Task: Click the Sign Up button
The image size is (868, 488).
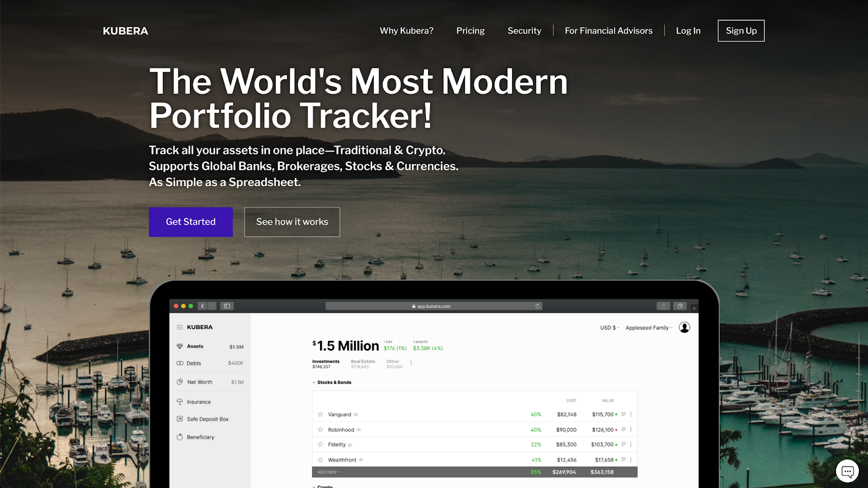Action: [x=741, y=31]
